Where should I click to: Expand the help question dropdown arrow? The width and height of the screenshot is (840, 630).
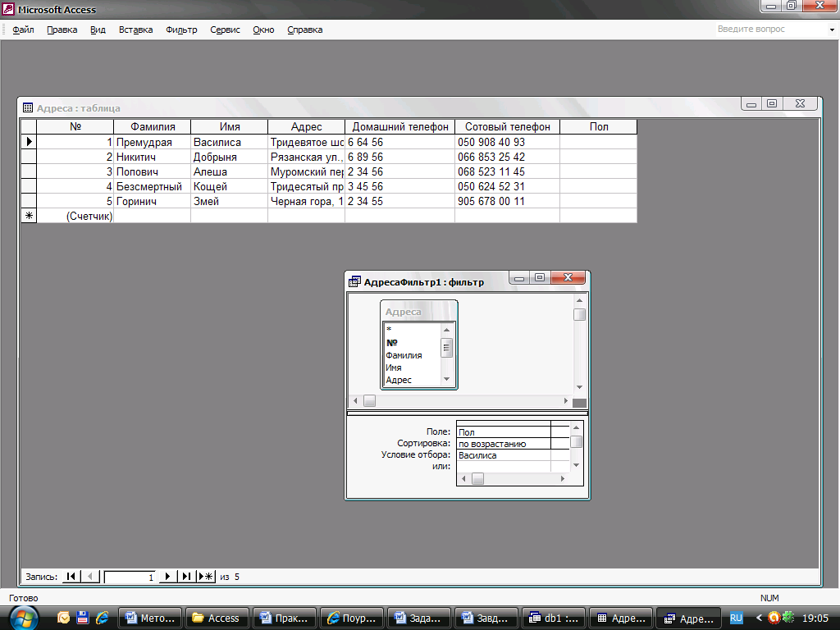[x=832, y=30]
